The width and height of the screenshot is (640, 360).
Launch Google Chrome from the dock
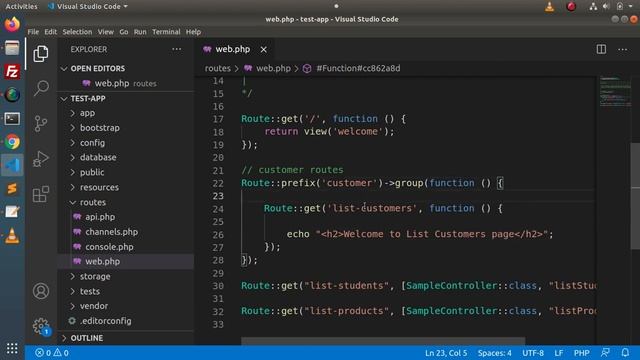(12, 142)
